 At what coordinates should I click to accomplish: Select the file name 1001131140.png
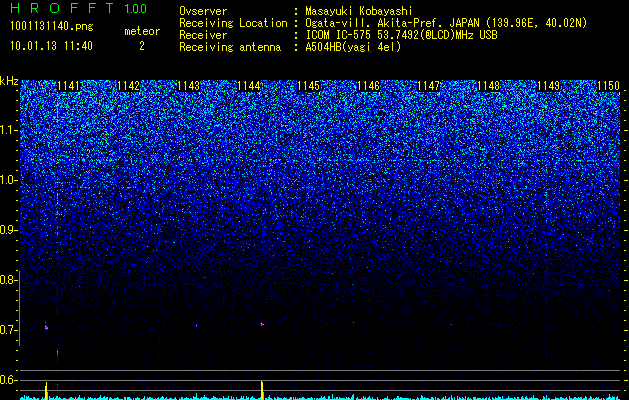pyautogui.click(x=52, y=26)
